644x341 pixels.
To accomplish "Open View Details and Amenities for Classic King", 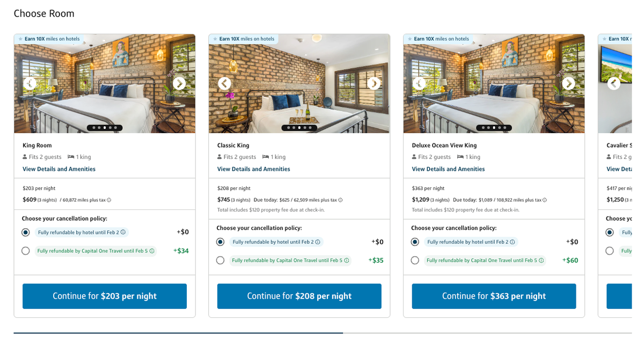I will [x=253, y=169].
